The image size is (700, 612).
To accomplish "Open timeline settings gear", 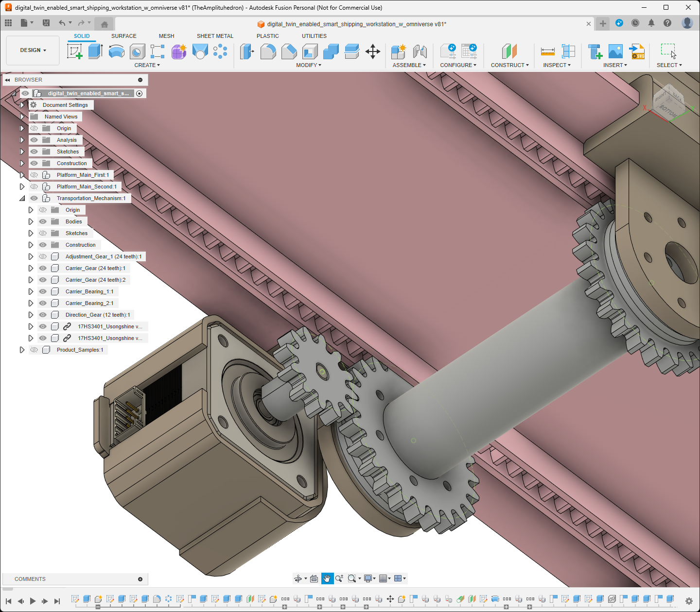I will point(689,601).
